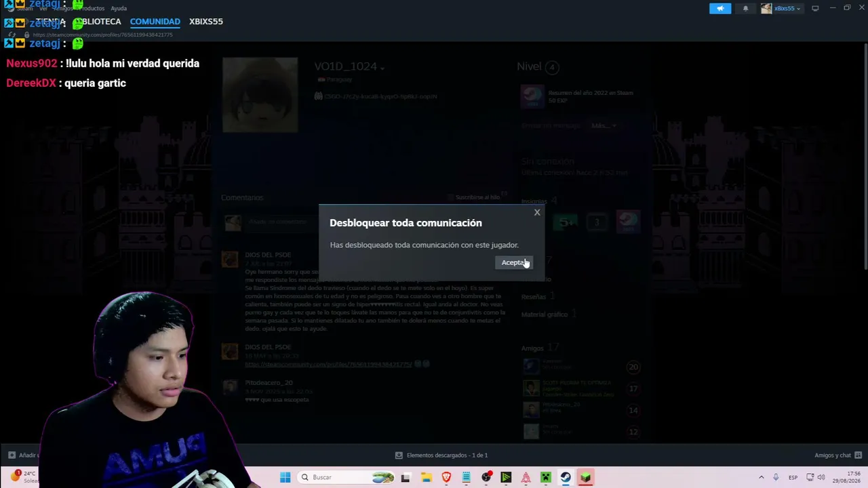
Task: Open the Amigos y chat panel
Action: 837,455
